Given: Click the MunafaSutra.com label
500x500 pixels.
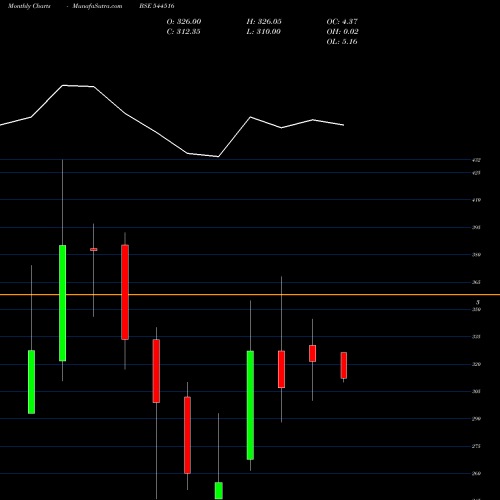Looking at the screenshot, I should (x=97, y=6).
